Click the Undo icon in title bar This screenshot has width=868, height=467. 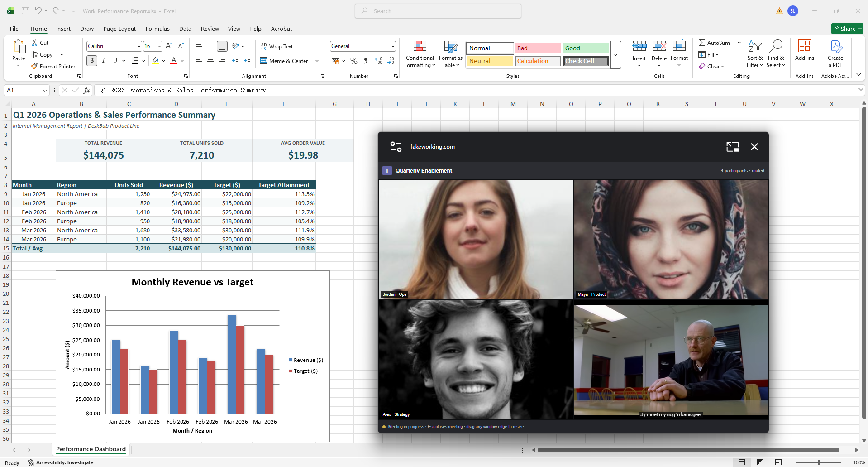(38, 11)
